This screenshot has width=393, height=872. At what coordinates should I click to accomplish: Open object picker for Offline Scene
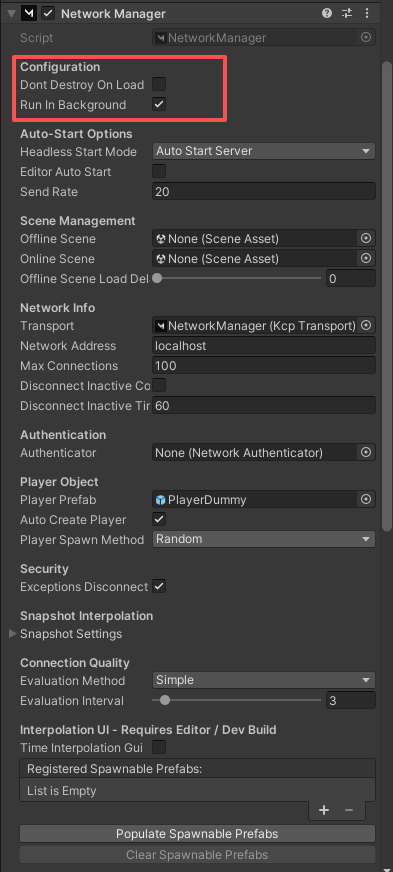(366, 239)
